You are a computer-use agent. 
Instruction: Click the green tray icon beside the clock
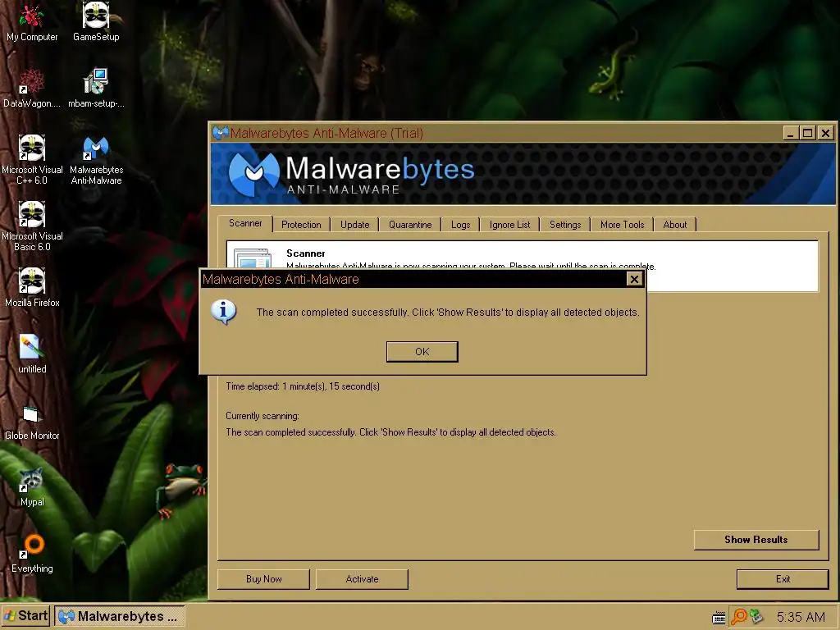coord(756,617)
